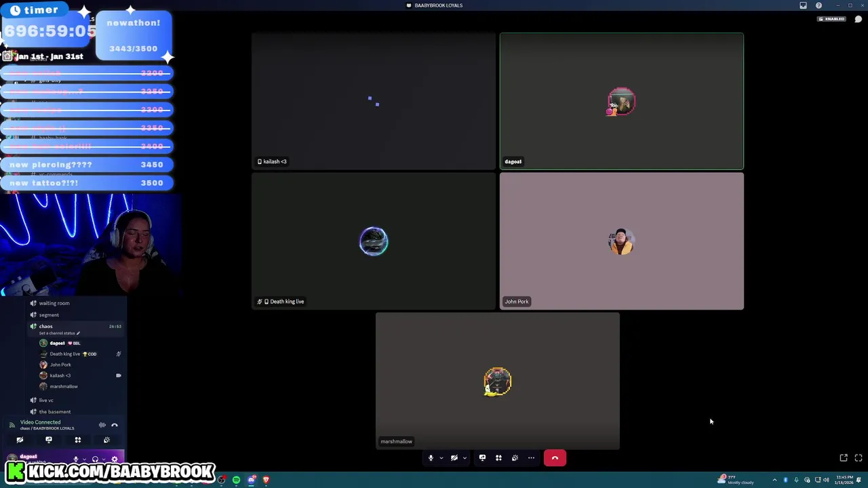The width and height of the screenshot is (868, 488).
Task: Pop out the call window
Action: pos(844,458)
